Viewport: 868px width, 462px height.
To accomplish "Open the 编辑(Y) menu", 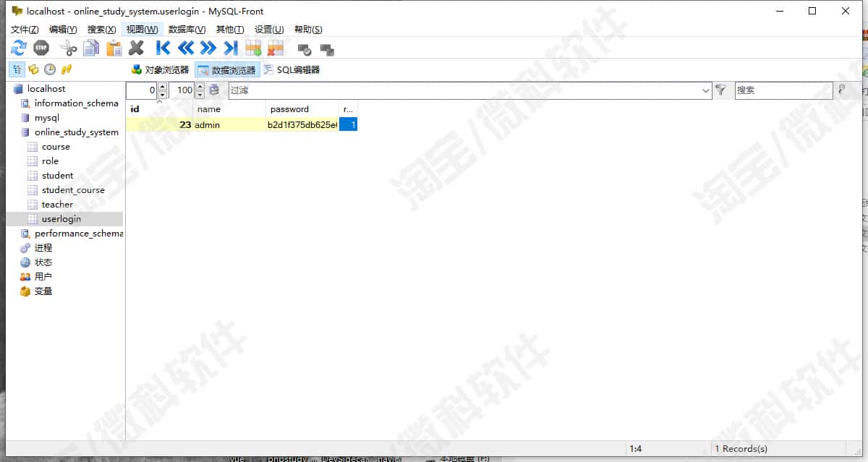I will point(63,30).
